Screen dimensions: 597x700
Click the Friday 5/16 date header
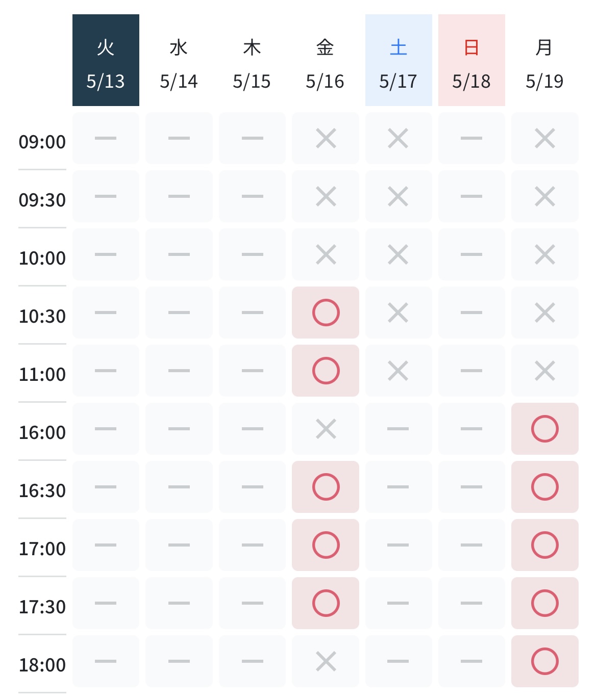(x=326, y=60)
